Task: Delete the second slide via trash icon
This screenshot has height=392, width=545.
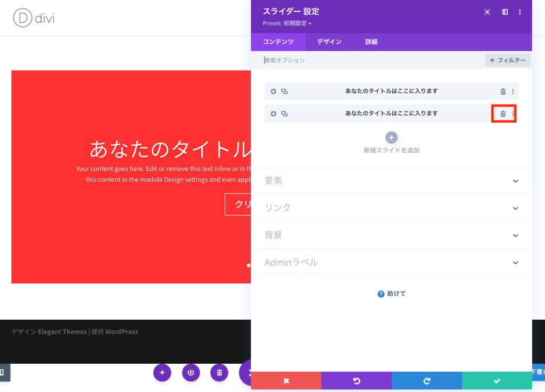Action: [x=503, y=114]
